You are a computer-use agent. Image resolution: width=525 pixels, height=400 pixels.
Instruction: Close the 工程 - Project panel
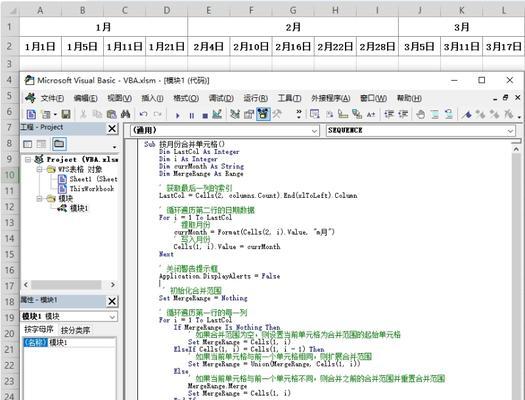[x=112, y=129]
